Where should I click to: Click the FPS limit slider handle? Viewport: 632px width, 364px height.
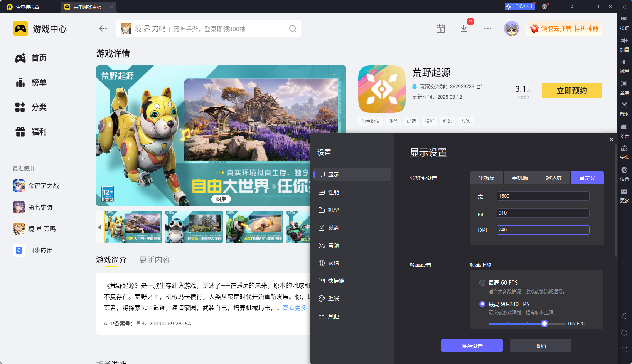click(x=544, y=324)
